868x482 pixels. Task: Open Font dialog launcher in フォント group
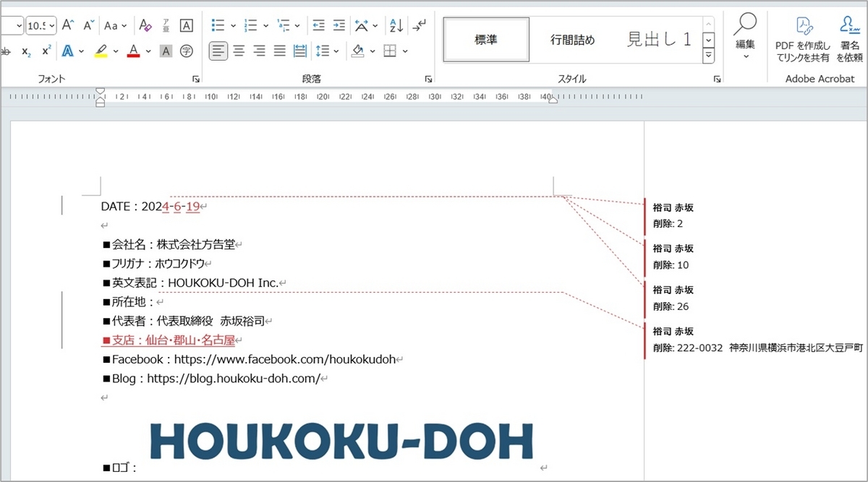pos(195,79)
